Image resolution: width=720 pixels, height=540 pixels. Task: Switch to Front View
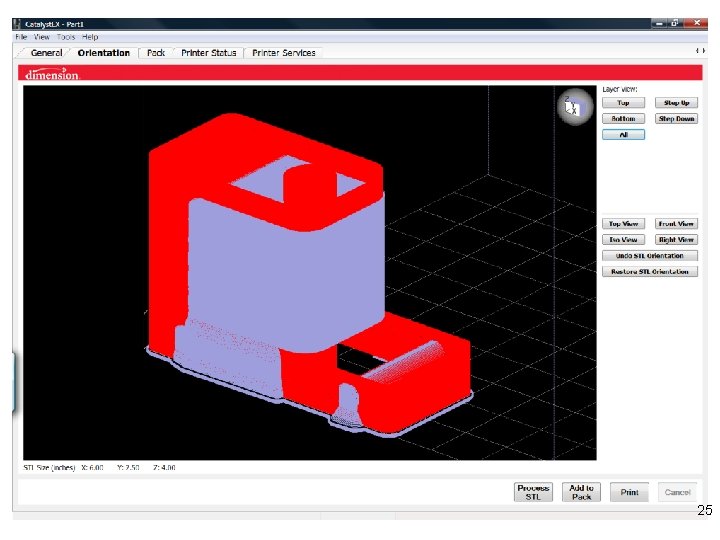click(x=676, y=224)
